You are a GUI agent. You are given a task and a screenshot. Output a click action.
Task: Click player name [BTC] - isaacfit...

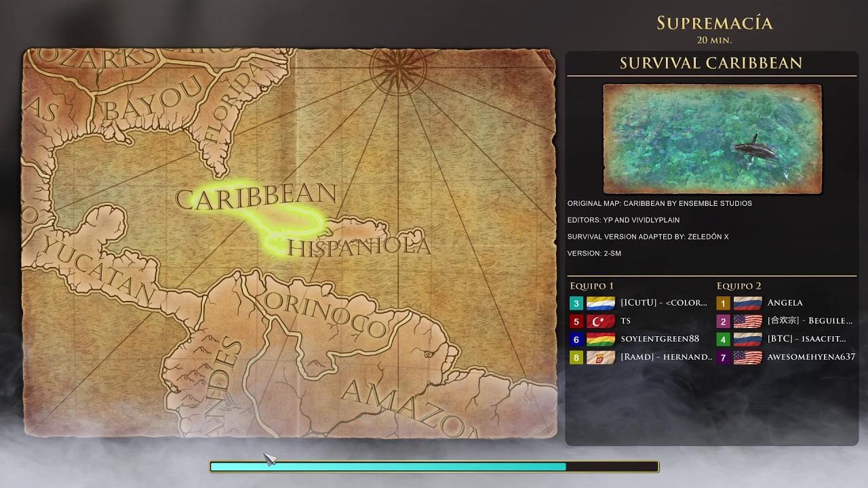806,339
